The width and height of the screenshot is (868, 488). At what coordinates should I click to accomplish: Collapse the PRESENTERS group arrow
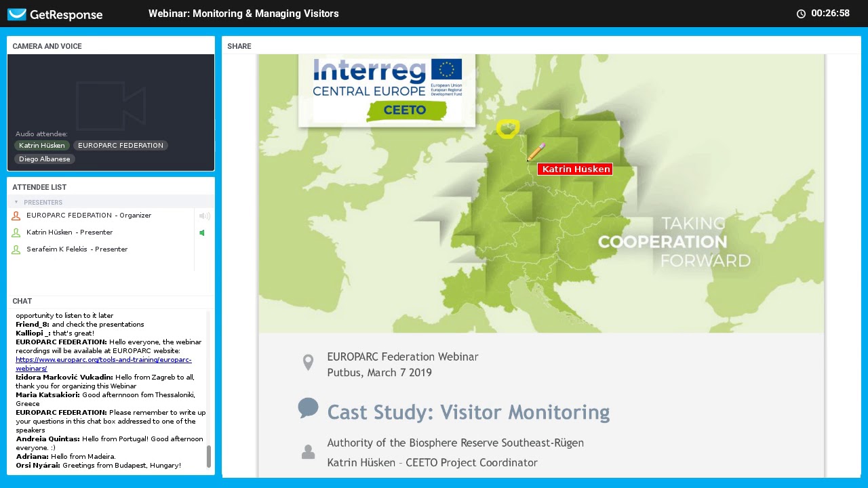coord(16,202)
